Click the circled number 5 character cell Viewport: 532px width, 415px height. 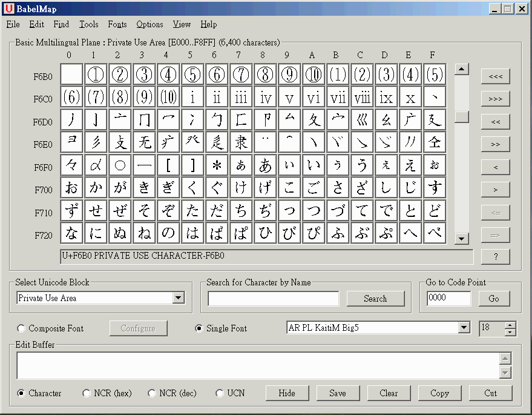click(192, 75)
